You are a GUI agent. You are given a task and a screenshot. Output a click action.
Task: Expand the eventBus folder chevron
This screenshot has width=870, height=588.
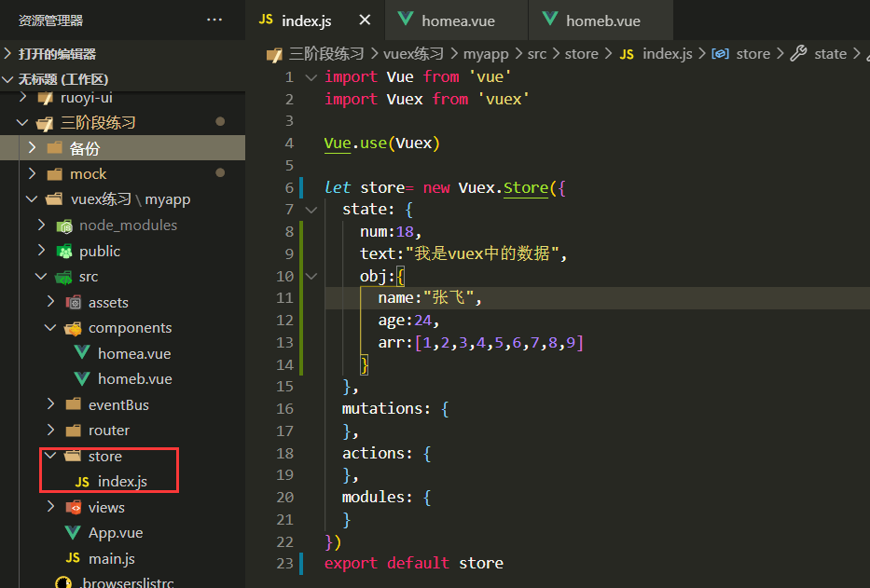51,403
